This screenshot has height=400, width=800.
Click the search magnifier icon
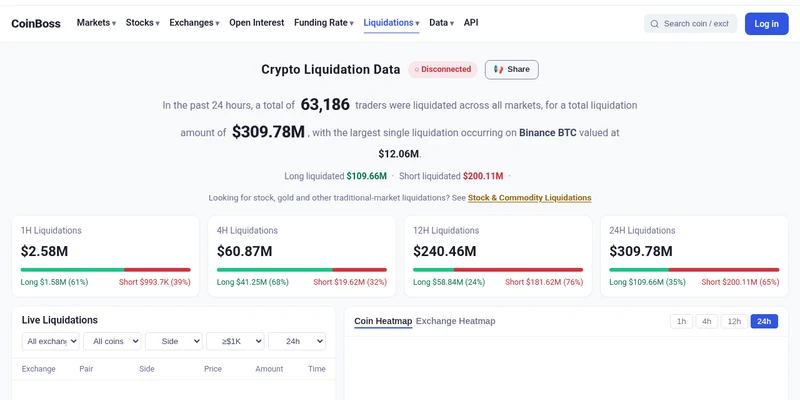655,24
